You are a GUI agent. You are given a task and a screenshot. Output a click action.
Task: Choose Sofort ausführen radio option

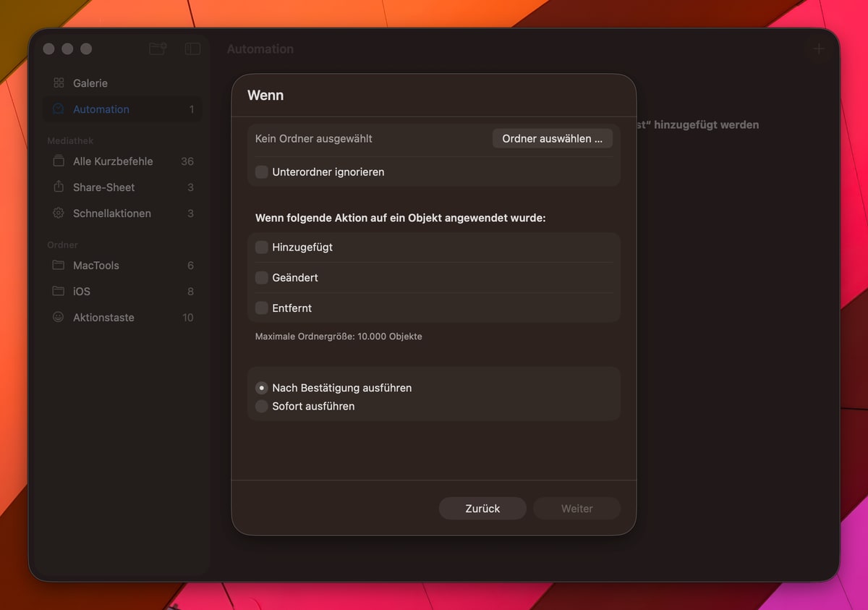coord(262,407)
